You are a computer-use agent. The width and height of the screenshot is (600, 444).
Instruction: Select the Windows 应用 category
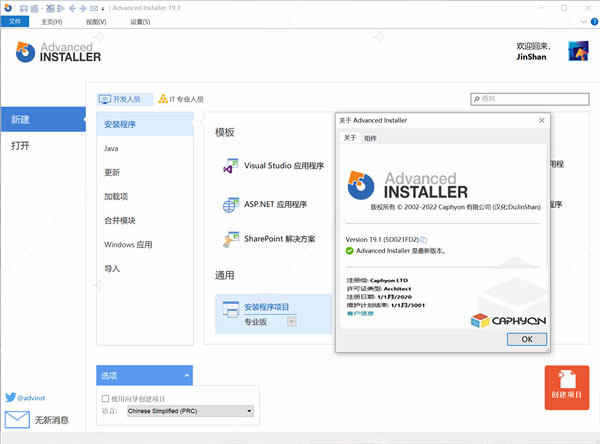pyautogui.click(x=145, y=245)
